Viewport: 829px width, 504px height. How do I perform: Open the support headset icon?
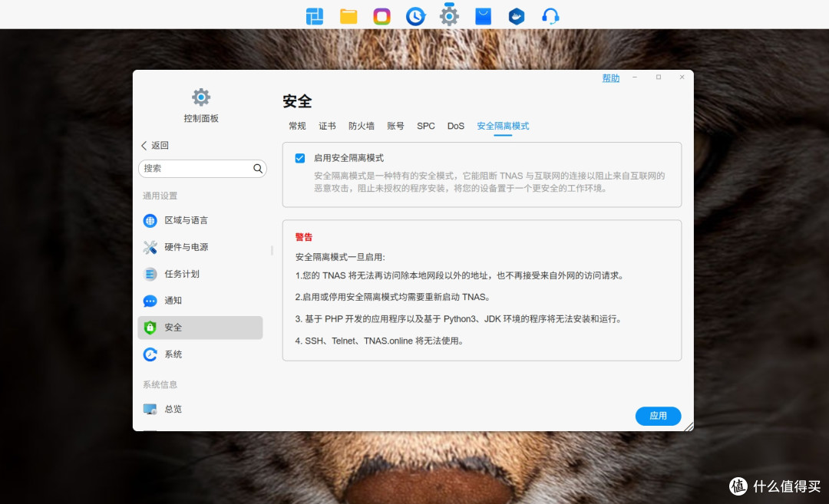tap(550, 16)
